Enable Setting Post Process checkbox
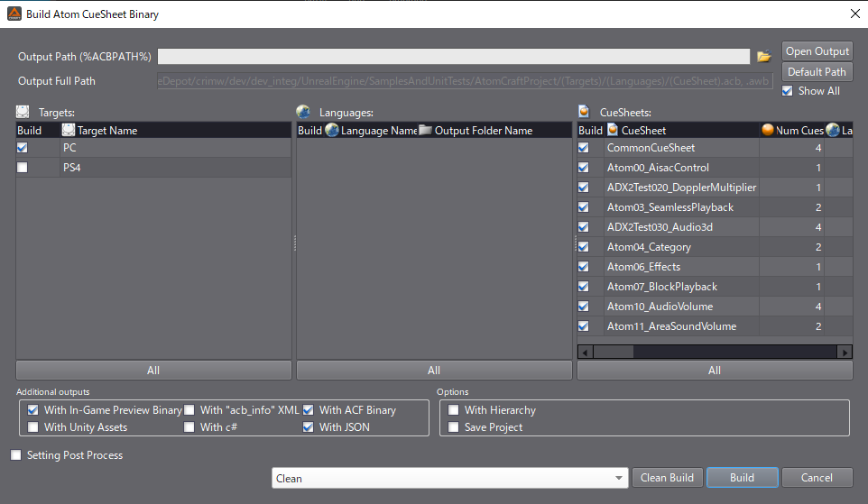The image size is (868, 504). [16, 454]
